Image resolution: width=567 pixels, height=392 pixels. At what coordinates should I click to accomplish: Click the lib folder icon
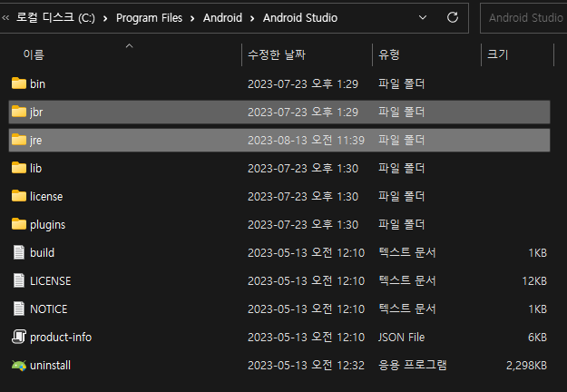pos(19,168)
